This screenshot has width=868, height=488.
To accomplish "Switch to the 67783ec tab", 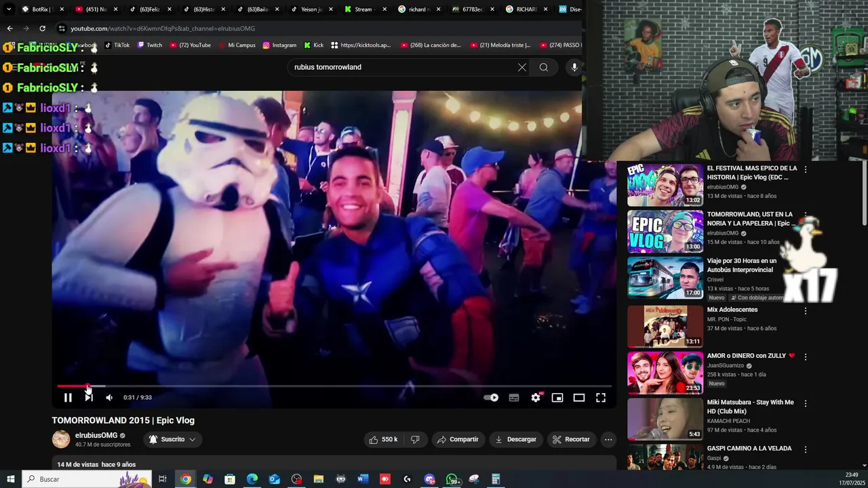I will click(x=472, y=9).
